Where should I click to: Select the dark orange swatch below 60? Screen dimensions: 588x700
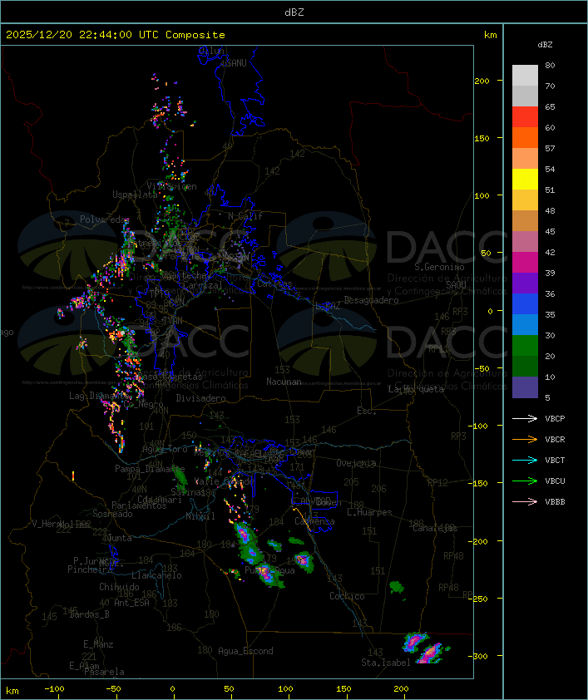[525, 137]
